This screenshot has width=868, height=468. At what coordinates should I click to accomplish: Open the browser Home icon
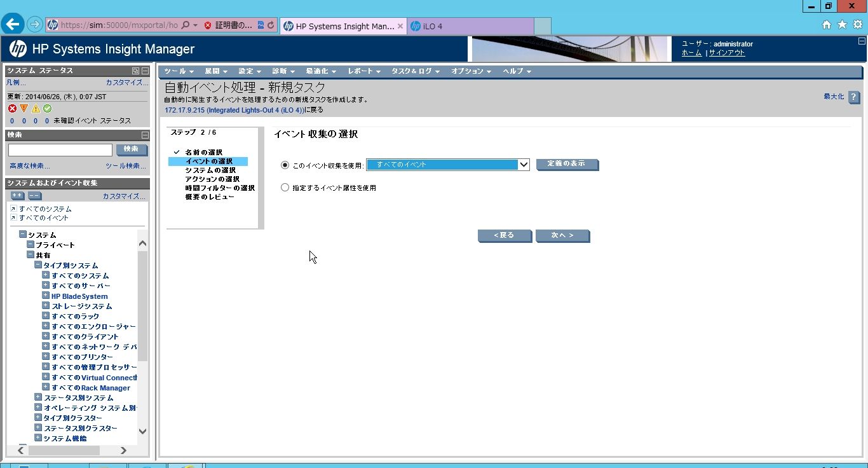(827, 25)
